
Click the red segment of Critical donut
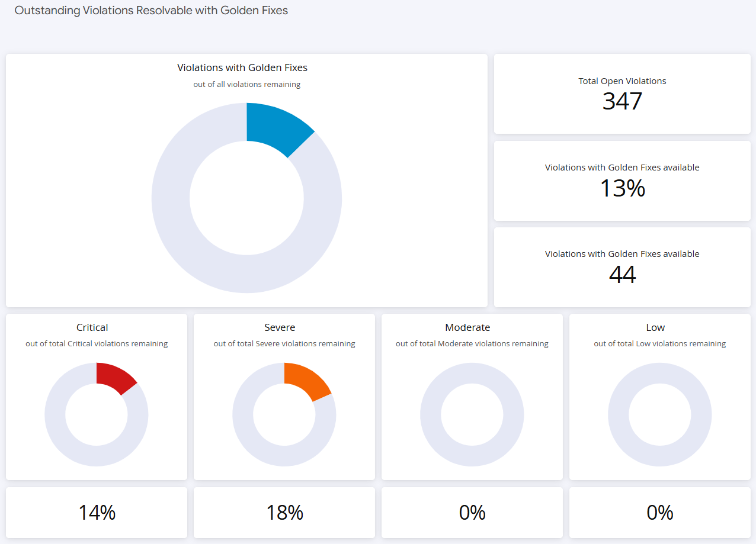115,376
